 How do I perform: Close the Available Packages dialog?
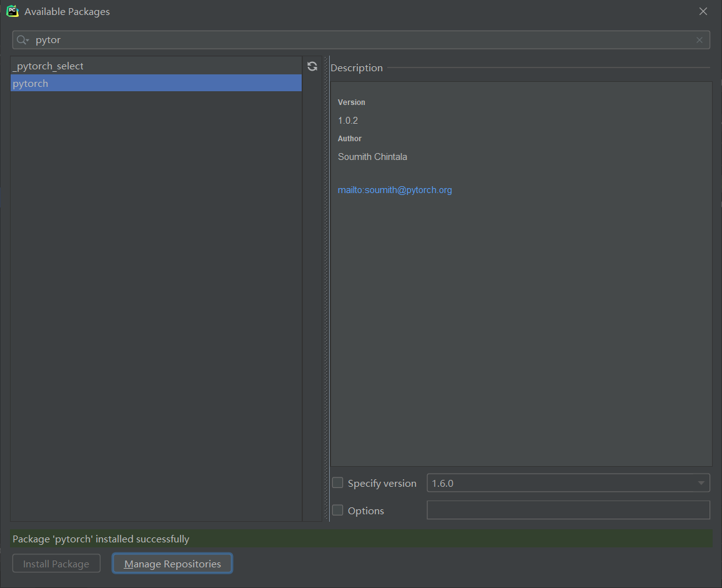[703, 11]
